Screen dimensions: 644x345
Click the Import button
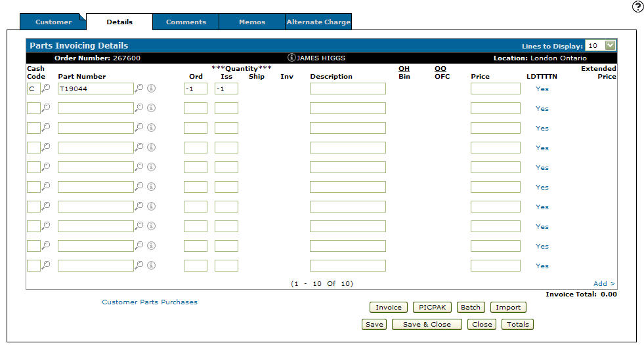[508, 307]
